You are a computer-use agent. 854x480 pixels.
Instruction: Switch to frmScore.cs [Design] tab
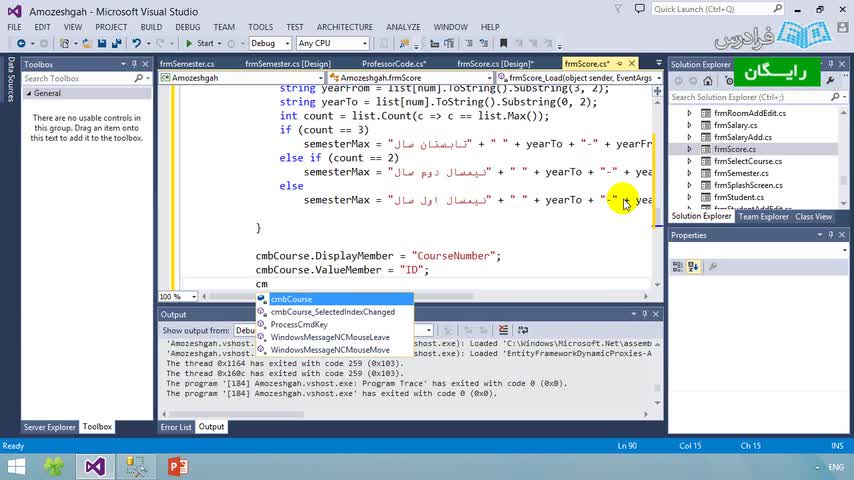click(x=495, y=64)
